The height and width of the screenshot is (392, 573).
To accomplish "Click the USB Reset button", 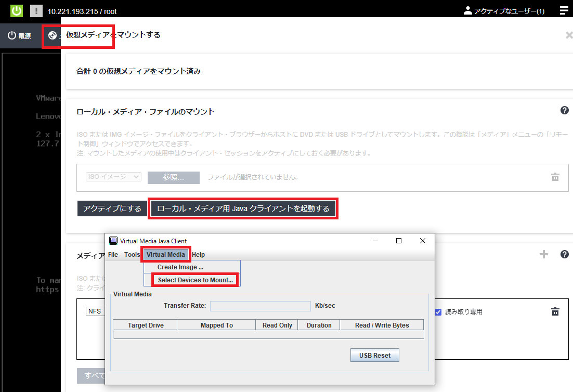I will 374,355.
